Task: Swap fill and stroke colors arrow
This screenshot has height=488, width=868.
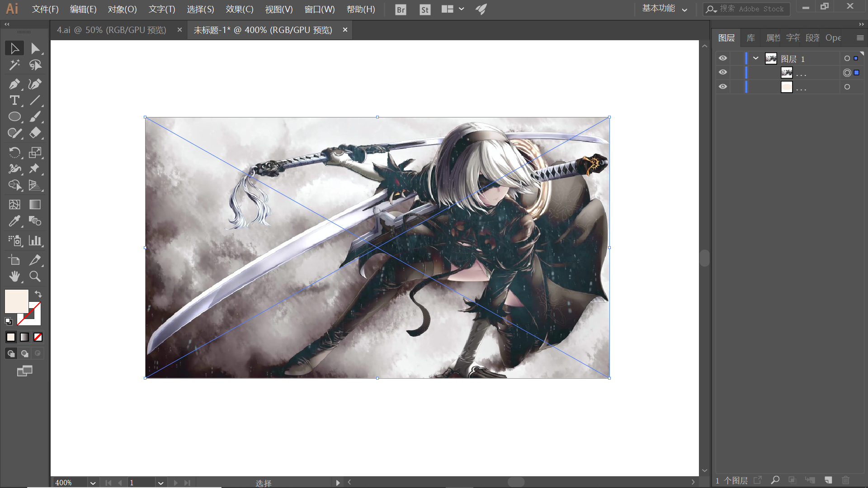Action: 38,294
